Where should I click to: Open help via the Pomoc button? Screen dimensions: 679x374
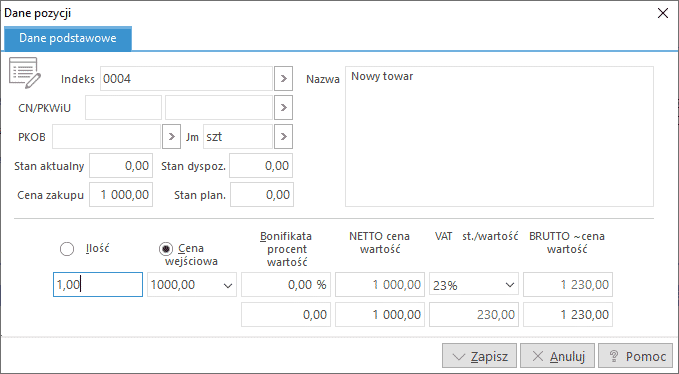pos(636,356)
